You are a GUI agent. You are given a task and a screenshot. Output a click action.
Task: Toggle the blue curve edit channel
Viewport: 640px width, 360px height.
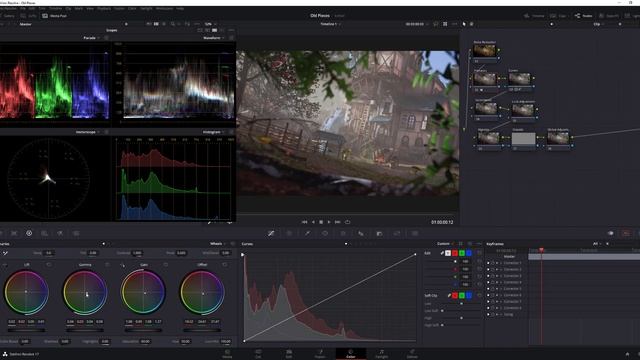point(469,253)
